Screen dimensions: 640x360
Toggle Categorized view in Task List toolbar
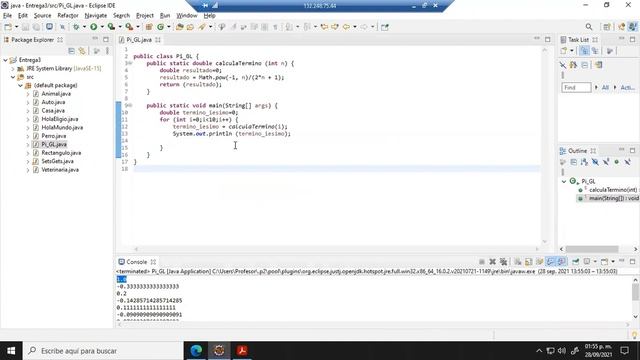(584, 51)
